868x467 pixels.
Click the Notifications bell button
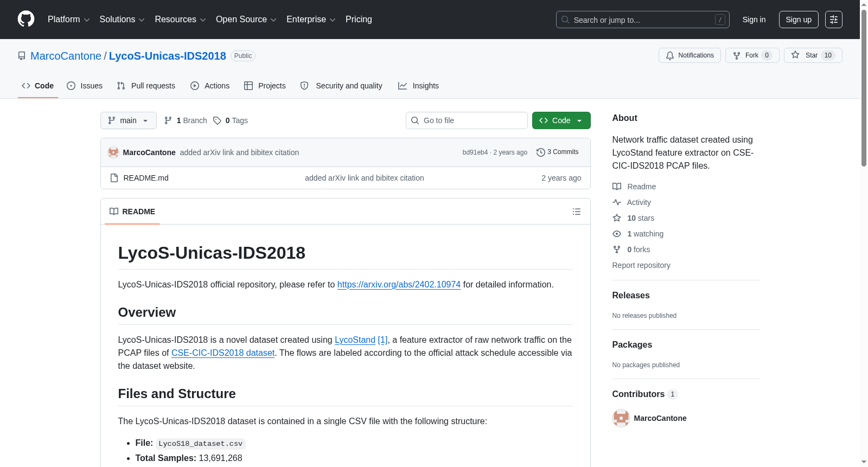(x=690, y=55)
